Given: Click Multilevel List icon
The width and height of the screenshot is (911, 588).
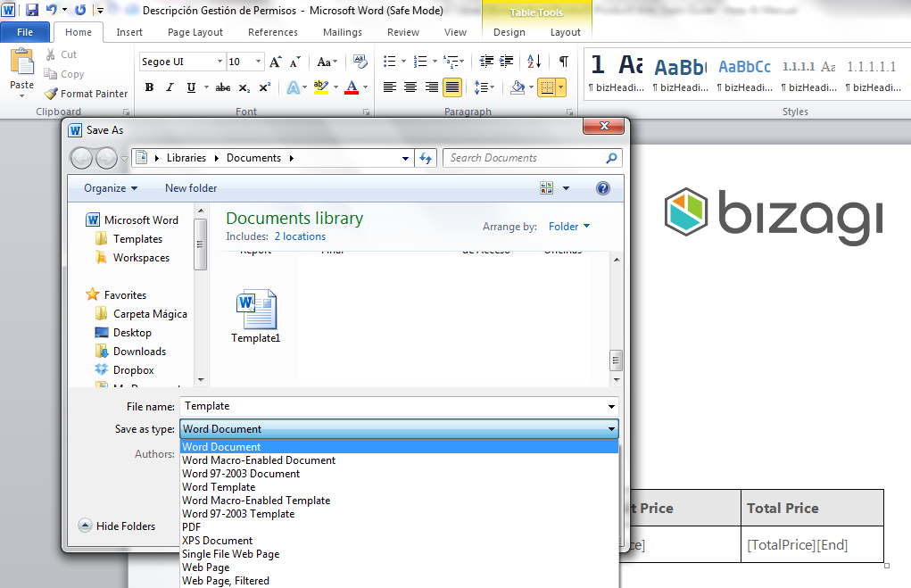Looking at the screenshot, I should tap(451, 62).
